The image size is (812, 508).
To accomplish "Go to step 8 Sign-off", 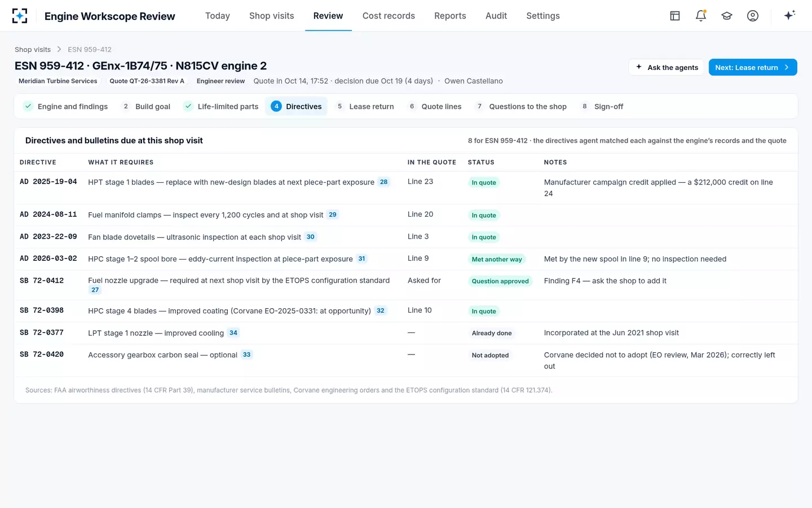I will pos(602,106).
